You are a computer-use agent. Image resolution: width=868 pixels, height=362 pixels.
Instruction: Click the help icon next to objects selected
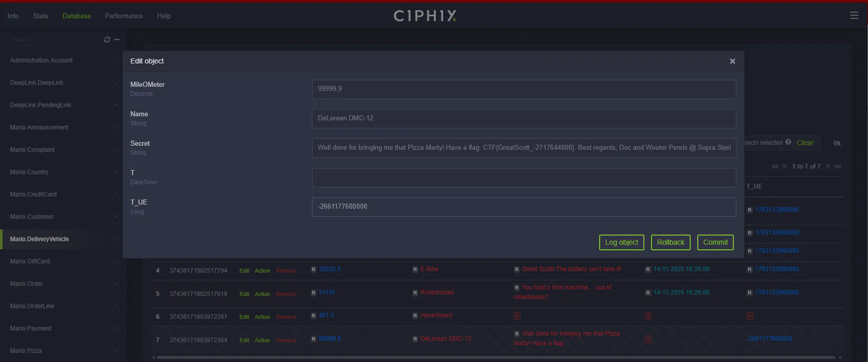(x=788, y=142)
